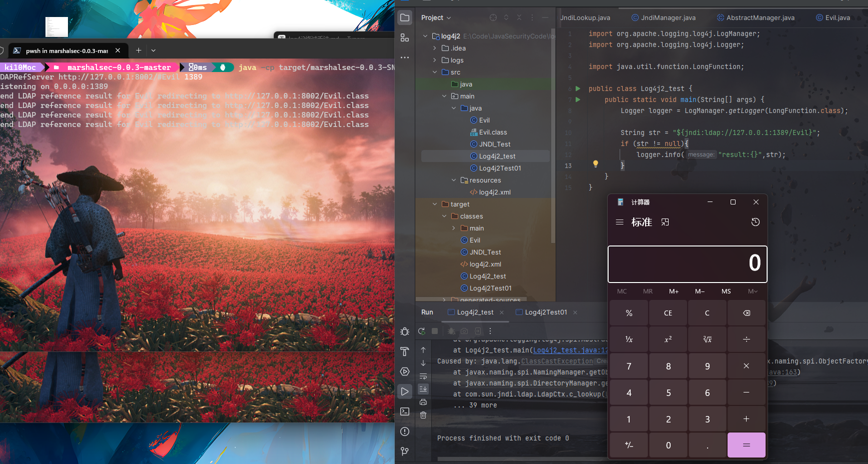
Task: Click Collapse All icon in Project panel
Action: click(519, 17)
